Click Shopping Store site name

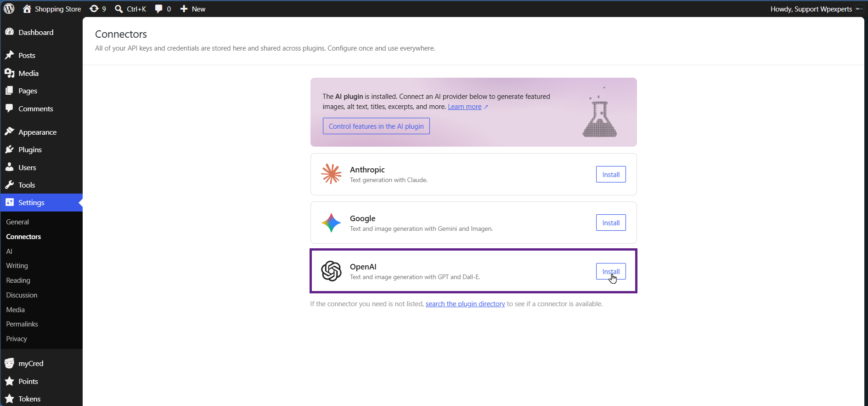(58, 9)
